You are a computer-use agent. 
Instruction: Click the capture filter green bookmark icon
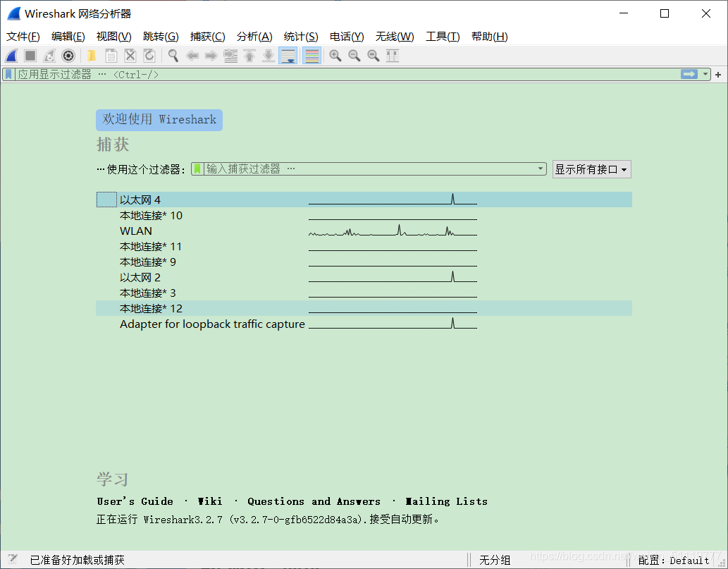[x=198, y=169]
